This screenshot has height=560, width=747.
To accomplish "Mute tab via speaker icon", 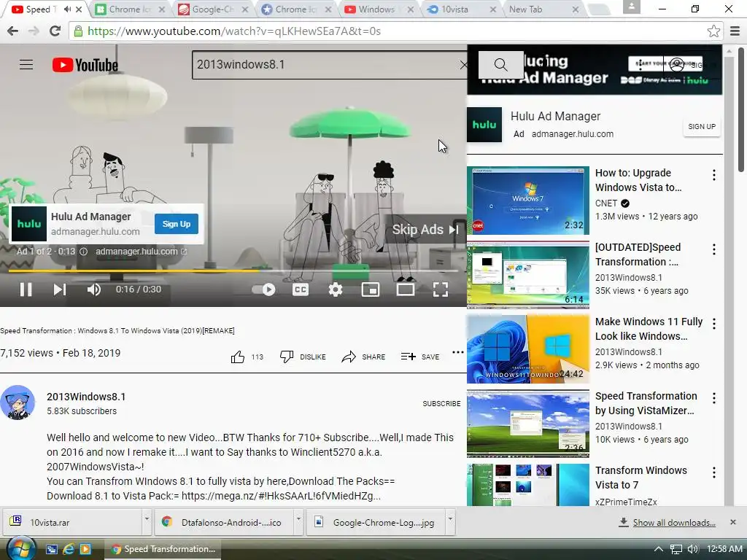I will (x=67, y=9).
